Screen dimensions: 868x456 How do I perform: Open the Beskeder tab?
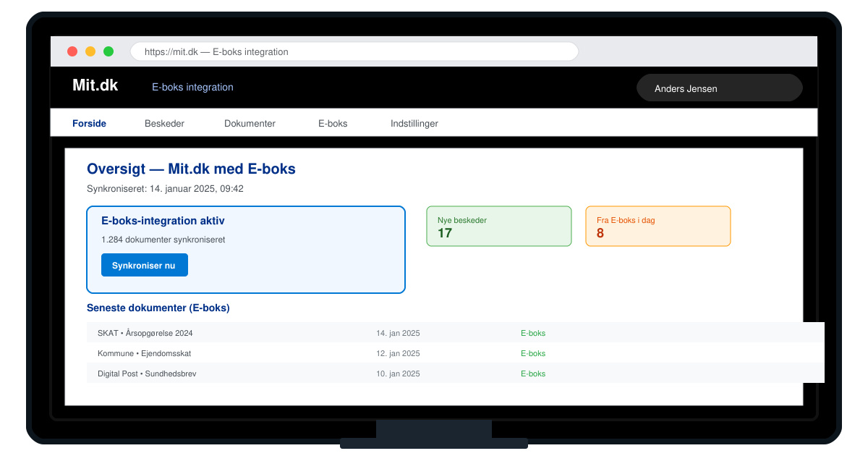(164, 123)
